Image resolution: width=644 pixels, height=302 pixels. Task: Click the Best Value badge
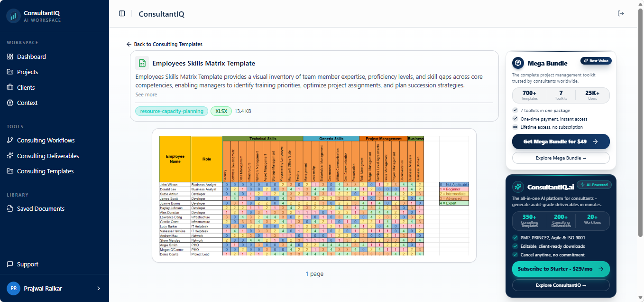pyautogui.click(x=596, y=61)
